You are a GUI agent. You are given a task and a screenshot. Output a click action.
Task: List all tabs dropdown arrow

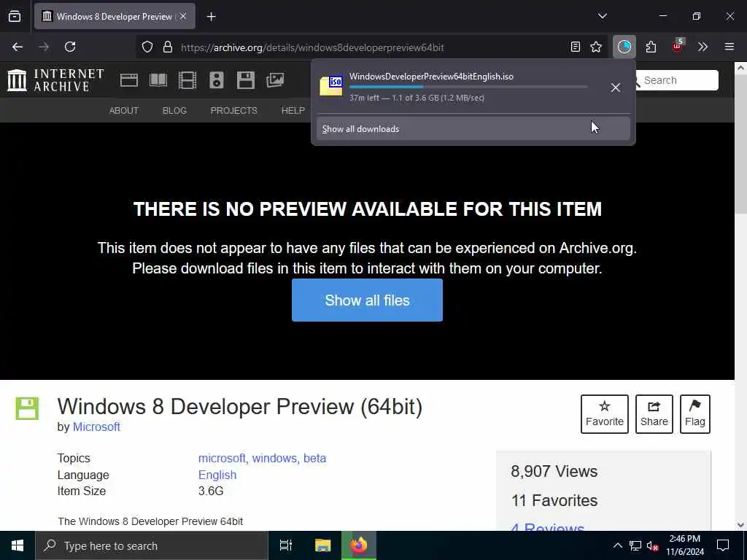(x=603, y=16)
